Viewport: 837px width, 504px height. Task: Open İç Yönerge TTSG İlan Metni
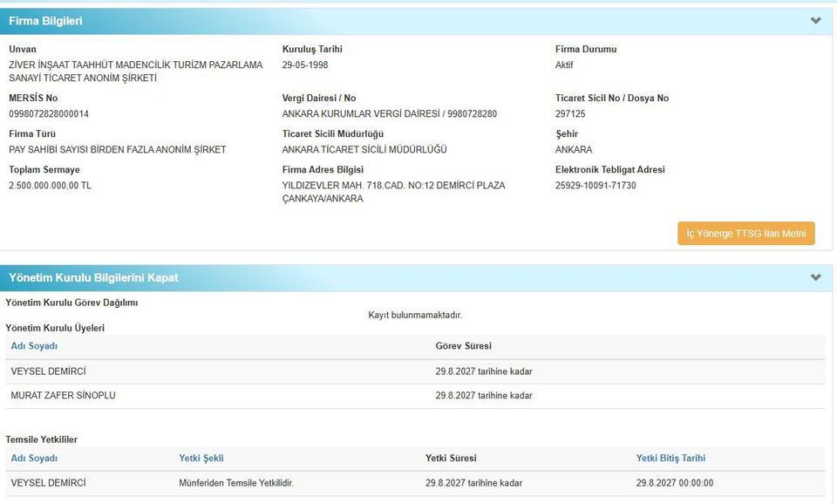point(745,234)
